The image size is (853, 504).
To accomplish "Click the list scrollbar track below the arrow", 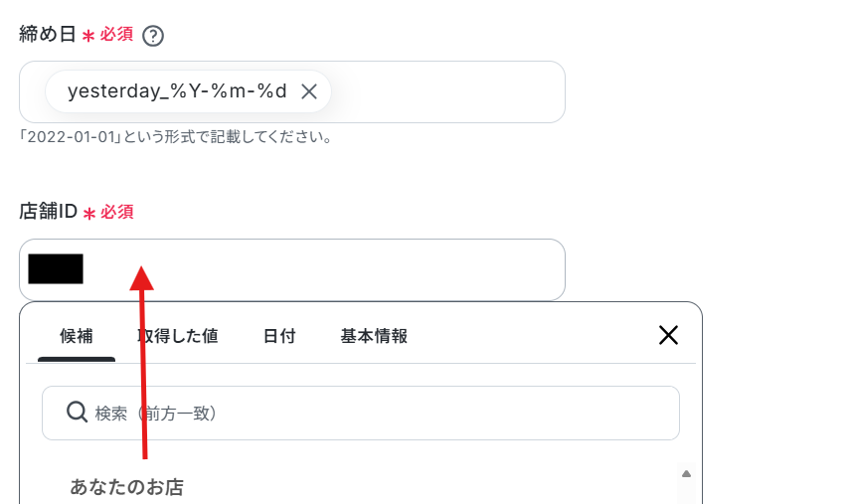I will tap(687, 493).
